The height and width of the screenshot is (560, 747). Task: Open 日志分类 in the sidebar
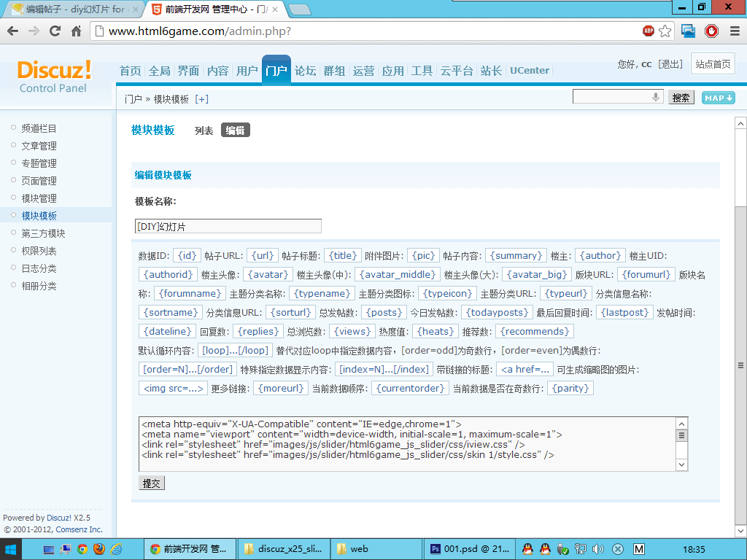(x=39, y=268)
